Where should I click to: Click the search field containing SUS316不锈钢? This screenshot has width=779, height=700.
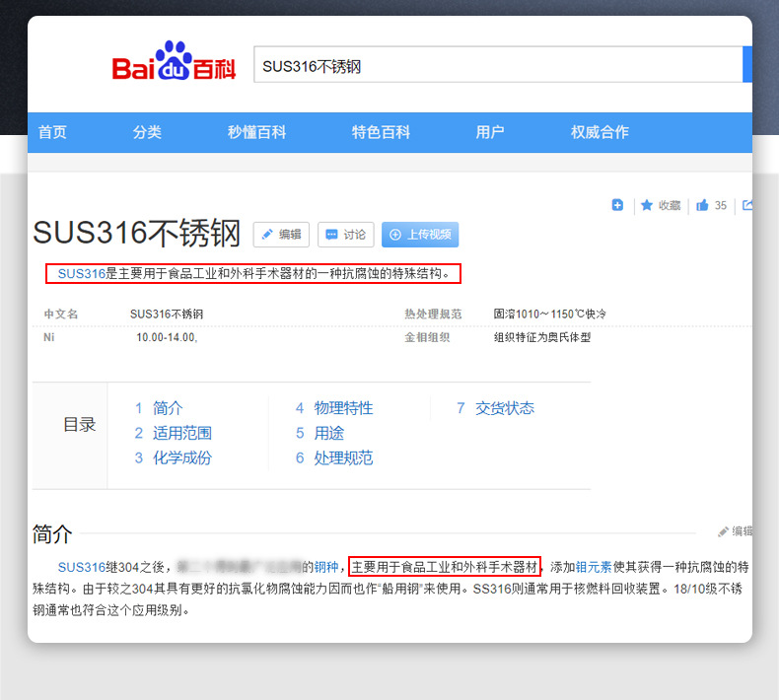coord(498,65)
